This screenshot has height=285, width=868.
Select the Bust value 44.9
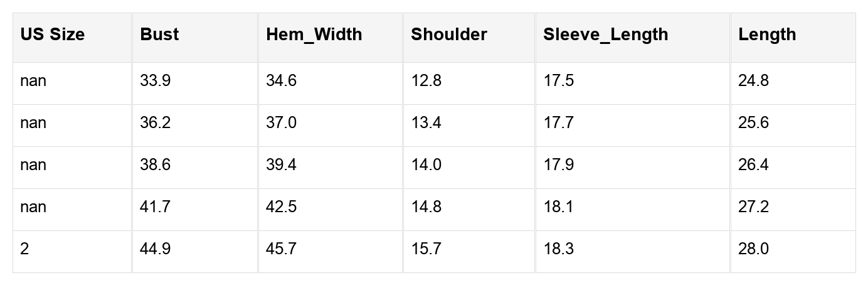click(156, 249)
